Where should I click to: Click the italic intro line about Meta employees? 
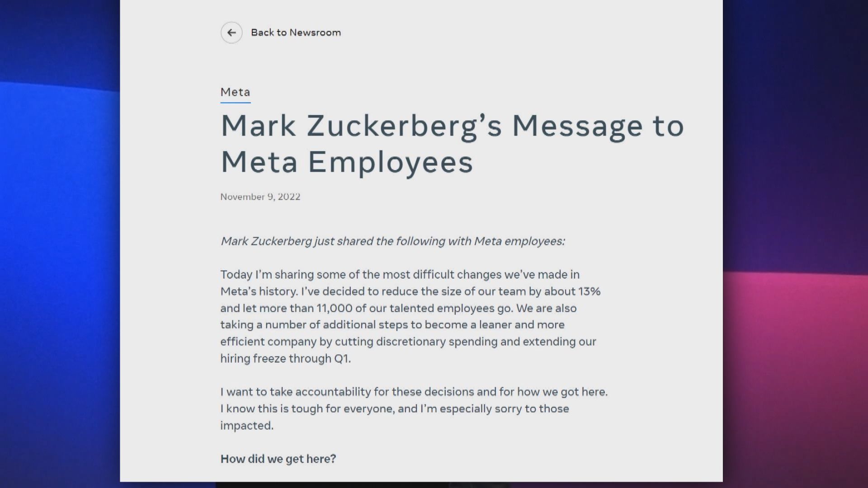392,241
